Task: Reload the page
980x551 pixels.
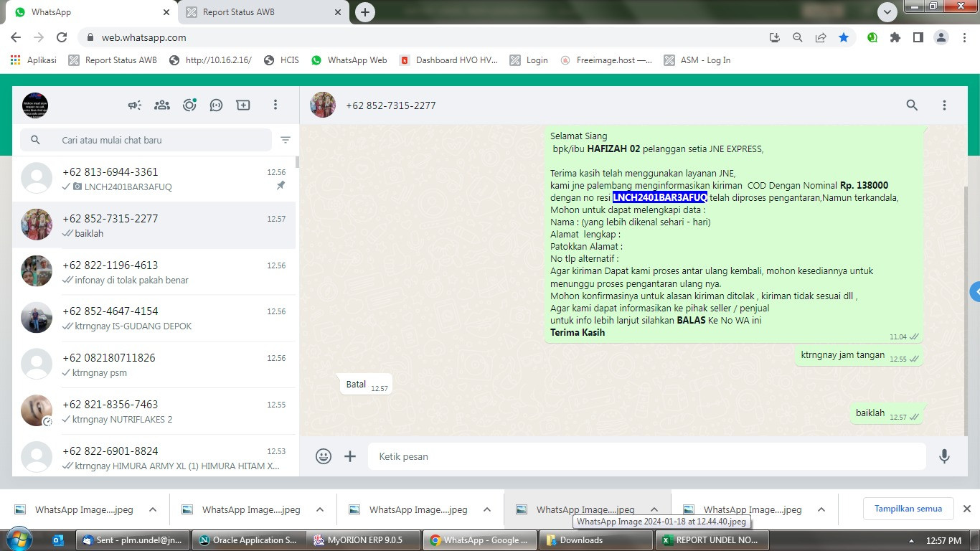Action: 62,37
